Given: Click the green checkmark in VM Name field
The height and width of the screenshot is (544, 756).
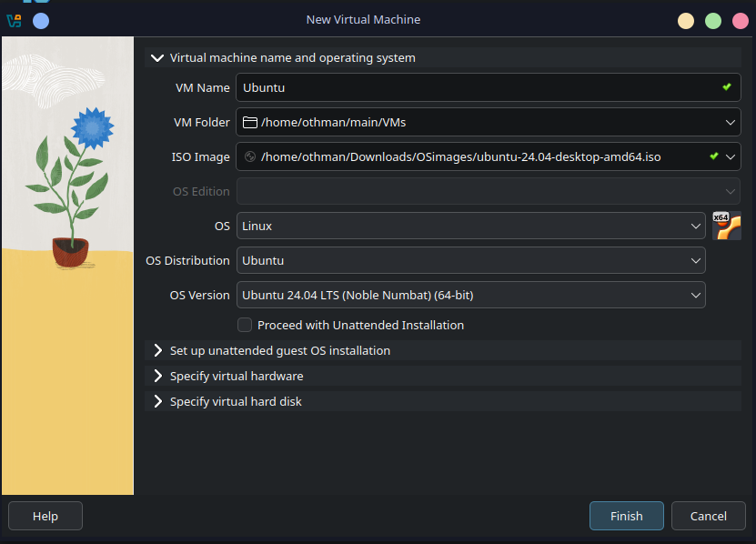Looking at the screenshot, I should click(726, 87).
